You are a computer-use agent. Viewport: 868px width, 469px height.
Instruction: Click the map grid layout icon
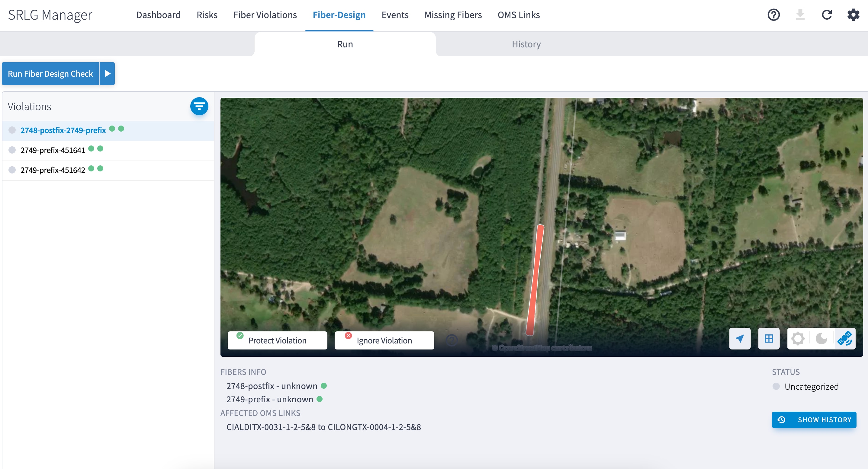coord(769,338)
